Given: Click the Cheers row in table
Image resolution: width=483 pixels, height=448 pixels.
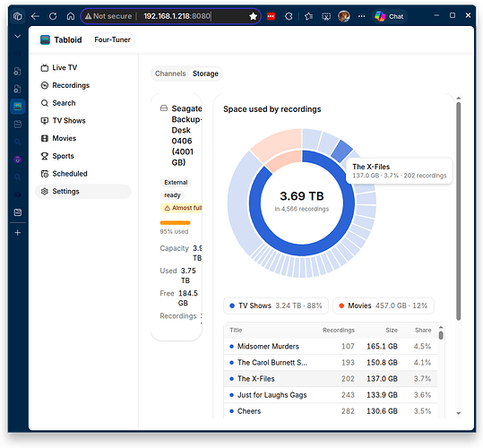Looking at the screenshot, I should (x=330, y=411).
